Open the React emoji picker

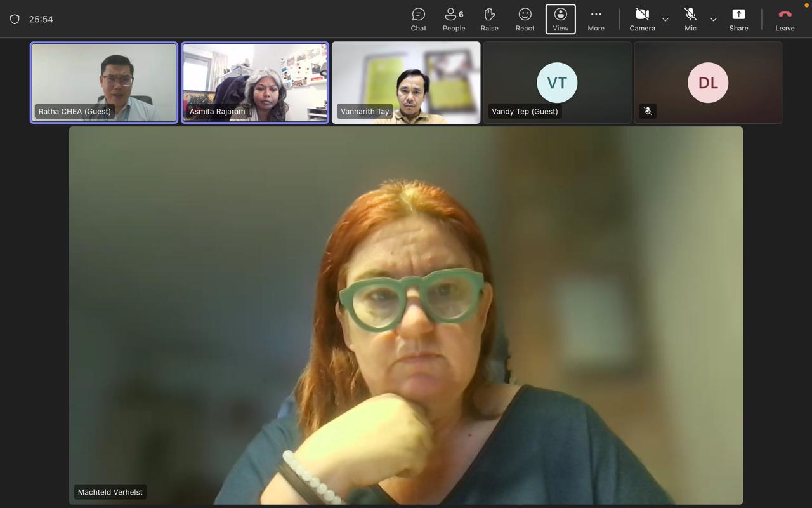[525, 19]
